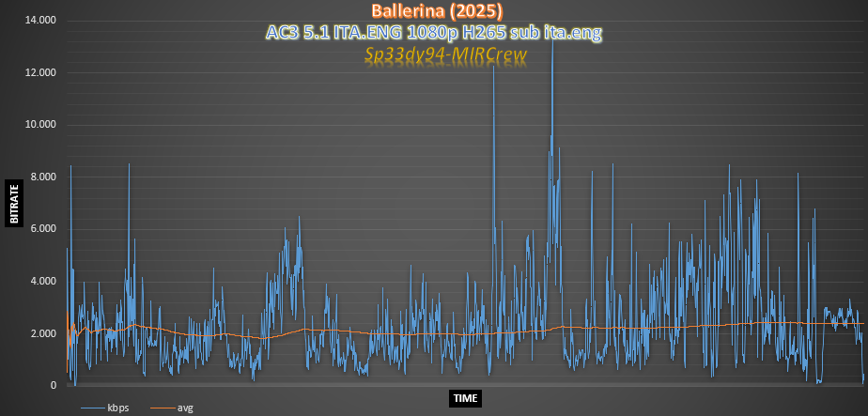Click the 'Sp33dy94-MIRCrew' credit text
The image size is (868, 416).
[x=445, y=54]
